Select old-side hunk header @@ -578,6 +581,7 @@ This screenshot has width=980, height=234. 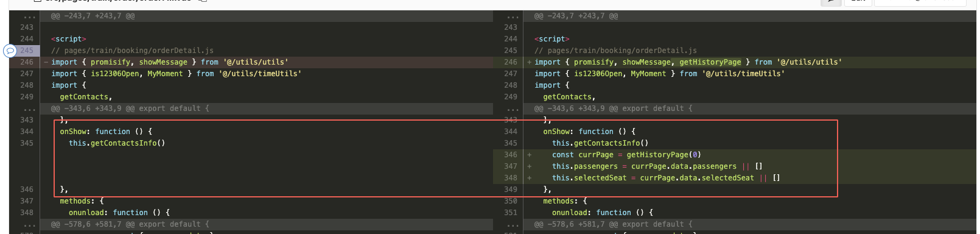[x=130, y=224]
